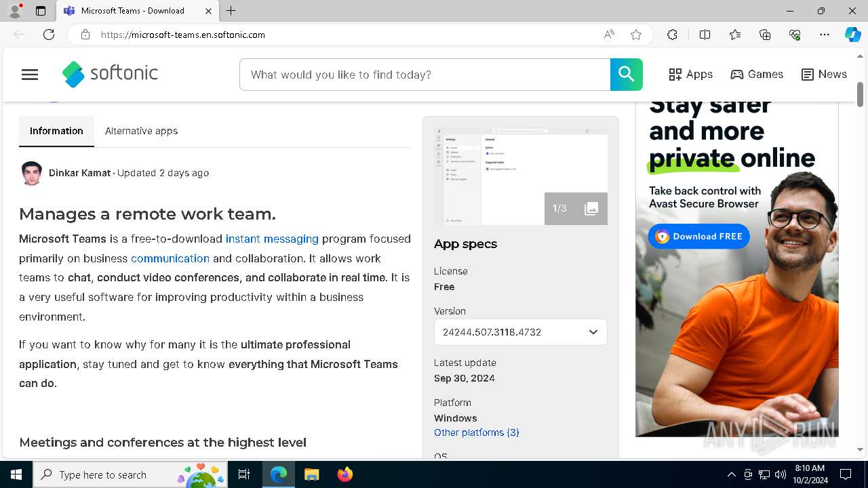The image size is (868, 488).
Task: Switch to the Alternative apps tab
Action: [141, 131]
